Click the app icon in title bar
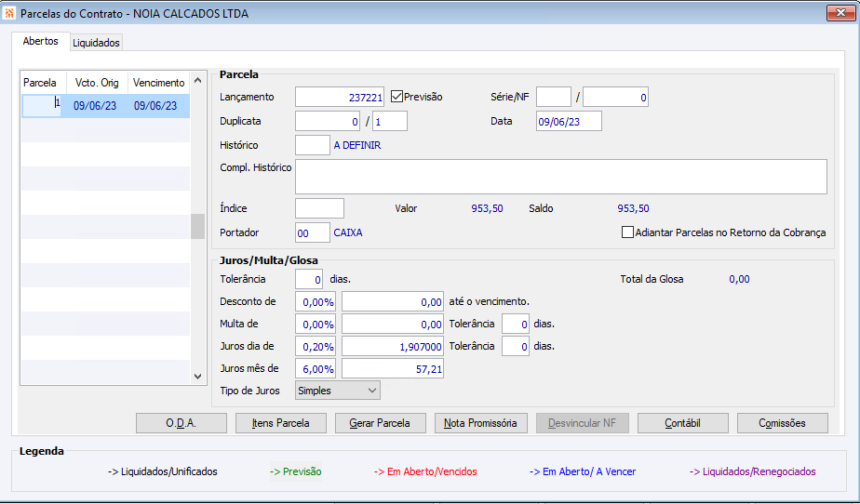 9,14
